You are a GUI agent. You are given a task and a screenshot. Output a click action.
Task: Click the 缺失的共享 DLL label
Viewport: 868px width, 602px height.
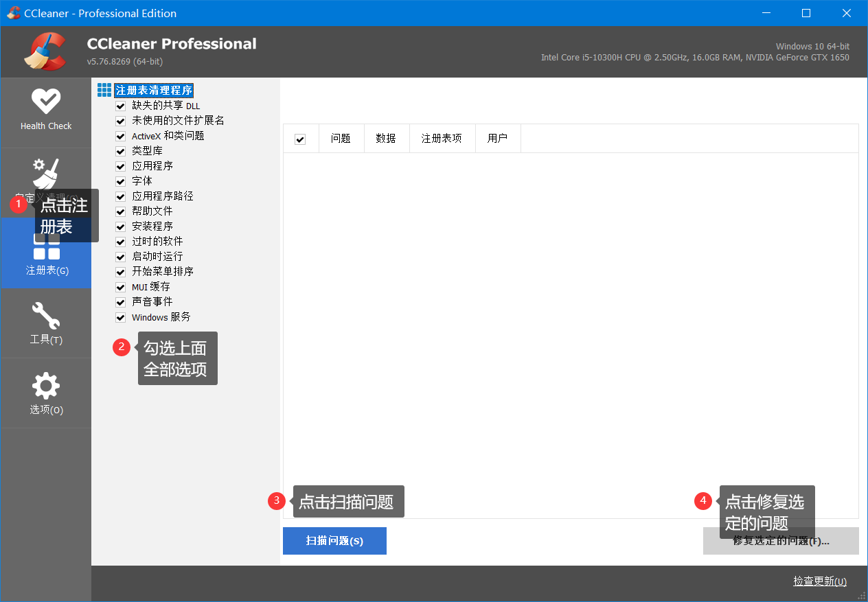[165, 106]
